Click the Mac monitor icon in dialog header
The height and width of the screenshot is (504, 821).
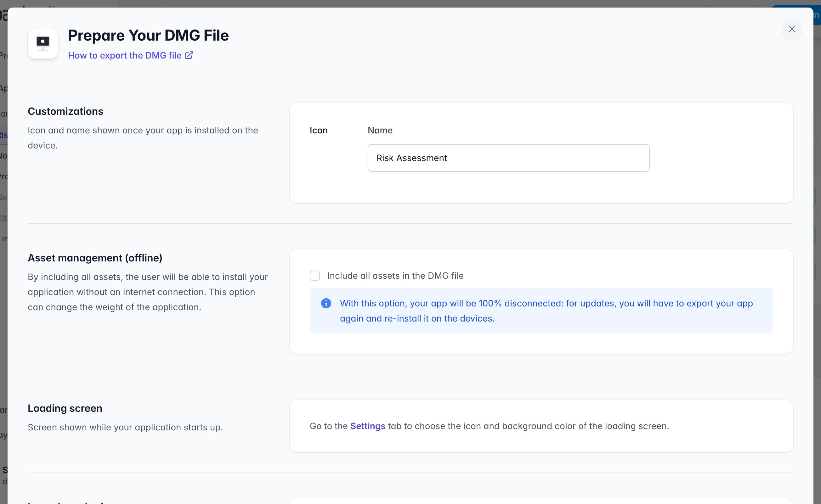43,43
